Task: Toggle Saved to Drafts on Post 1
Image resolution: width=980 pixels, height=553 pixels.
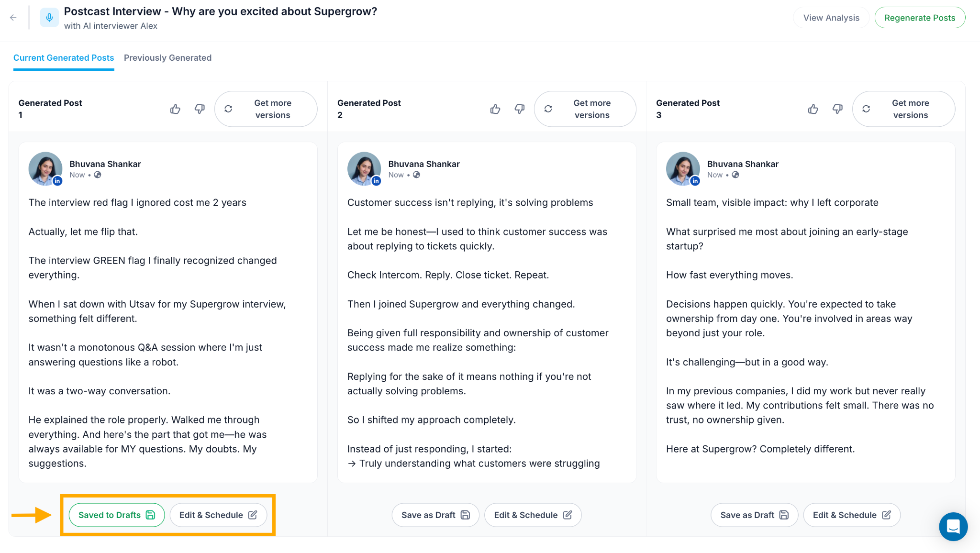Action: pyautogui.click(x=117, y=515)
